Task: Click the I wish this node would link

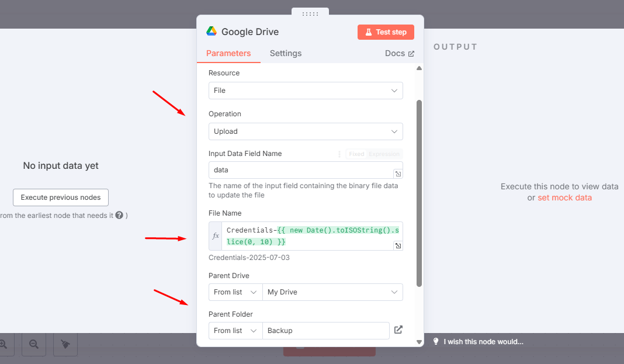Action: coord(484,342)
